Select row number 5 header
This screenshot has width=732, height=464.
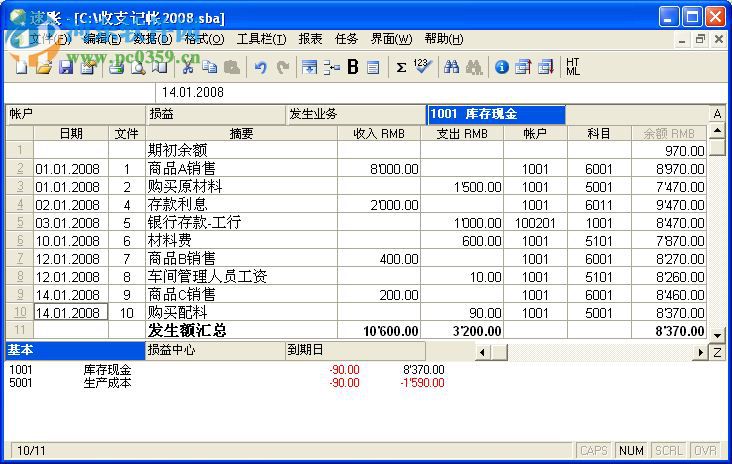tap(20, 223)
